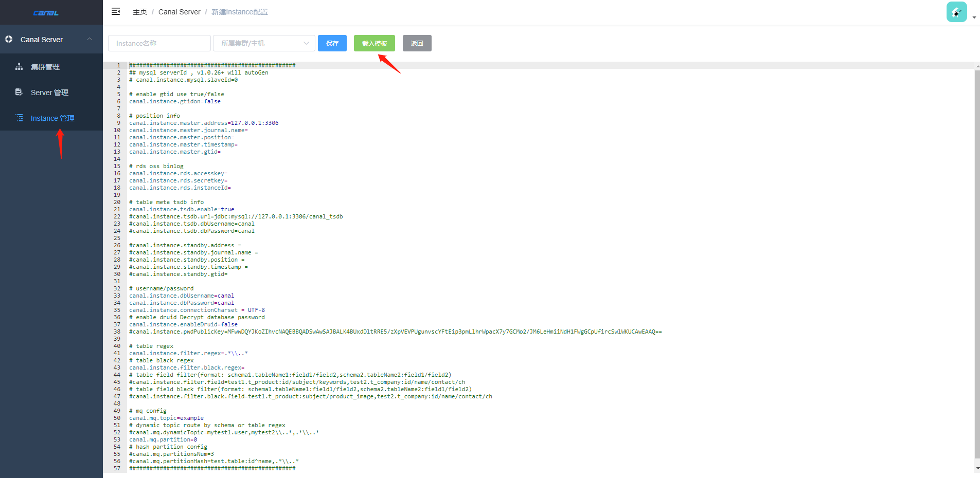The image size is (980, 478).
Task: Toggle the sidebar hamburger icon
Action: (116, 11)
